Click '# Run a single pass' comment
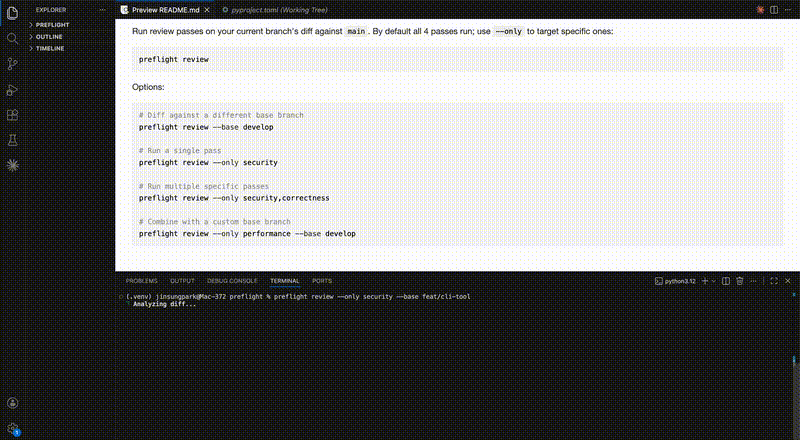 [180, 151]
